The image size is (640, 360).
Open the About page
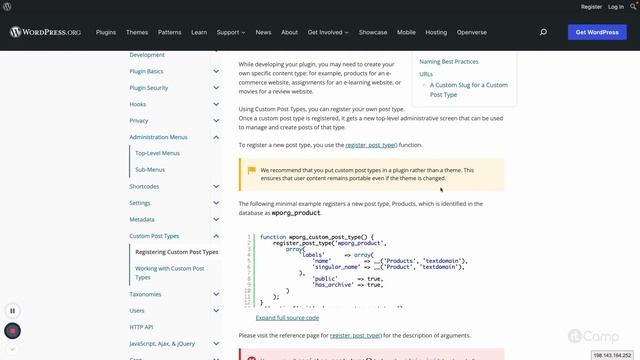click(x=289, y=32)
